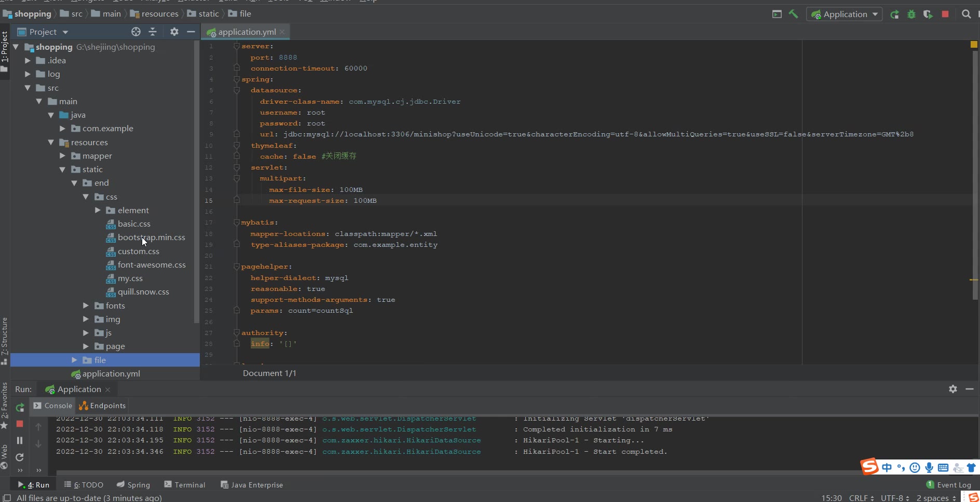
Task: Expand the com.example package
Action: [62, 129]
